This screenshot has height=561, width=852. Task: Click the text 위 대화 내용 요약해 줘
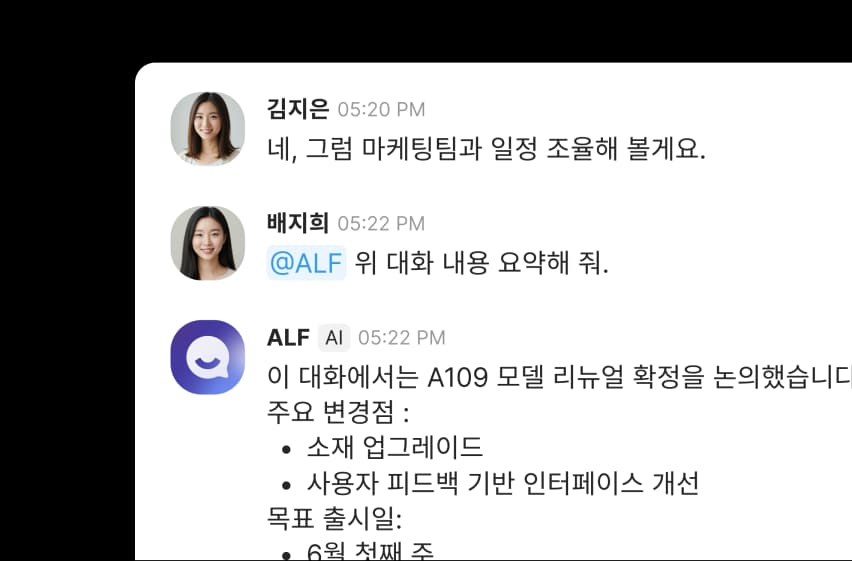(481, 263)
